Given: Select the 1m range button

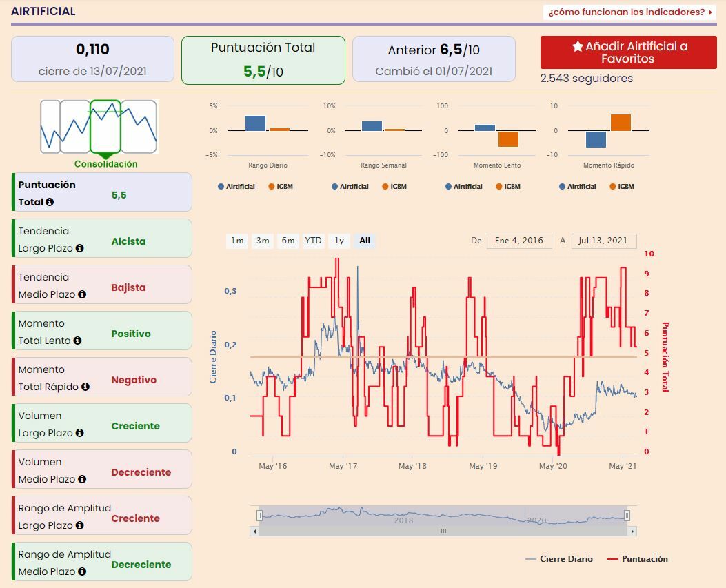Looking at the screenshot, I should click(x=238, y=241).
